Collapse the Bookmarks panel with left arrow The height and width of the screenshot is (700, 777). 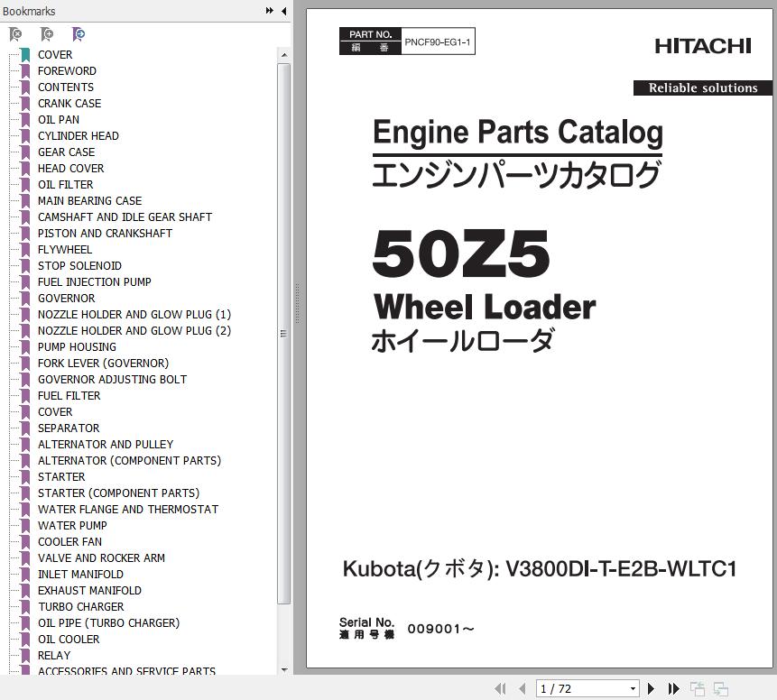coord(284,11)
